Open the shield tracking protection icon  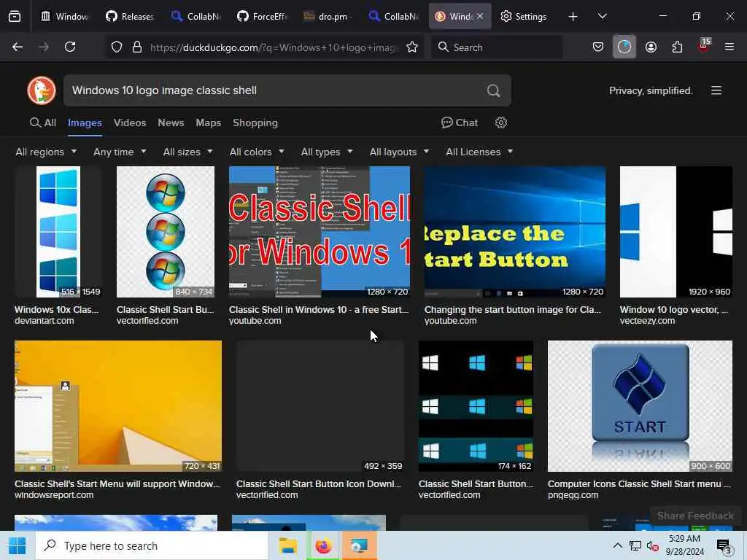point(117,47)
